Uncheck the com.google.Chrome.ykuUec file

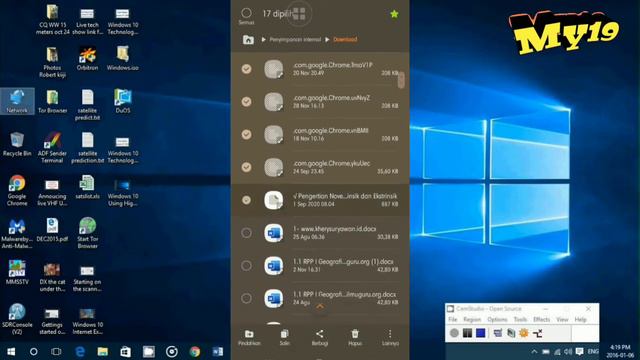pos(246,167)
